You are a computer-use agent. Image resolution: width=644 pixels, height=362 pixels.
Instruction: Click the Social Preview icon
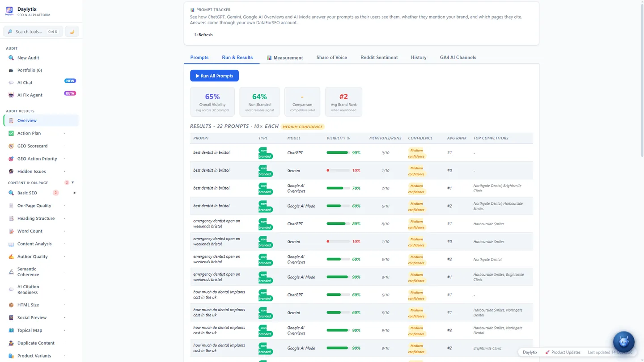point(11,318)
